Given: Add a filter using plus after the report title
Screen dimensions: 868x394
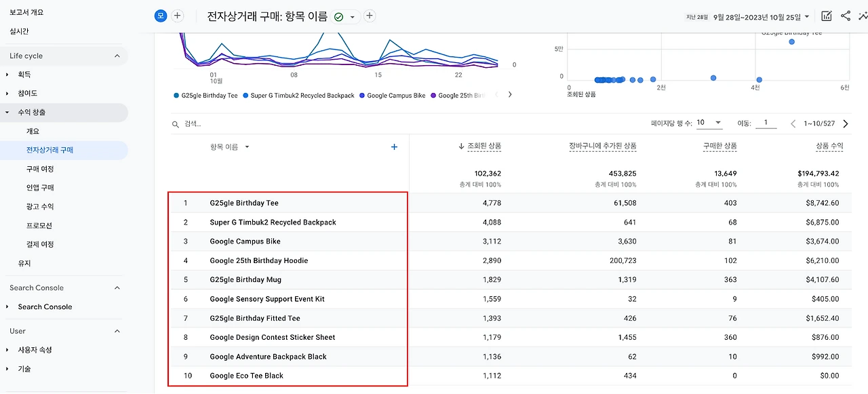Looking at the screenshot, I should pyautogui.click(x=370, y=16).
